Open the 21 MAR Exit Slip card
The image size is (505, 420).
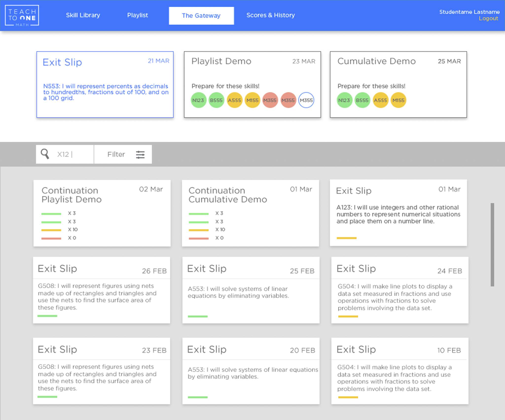(x=105, y=85)
